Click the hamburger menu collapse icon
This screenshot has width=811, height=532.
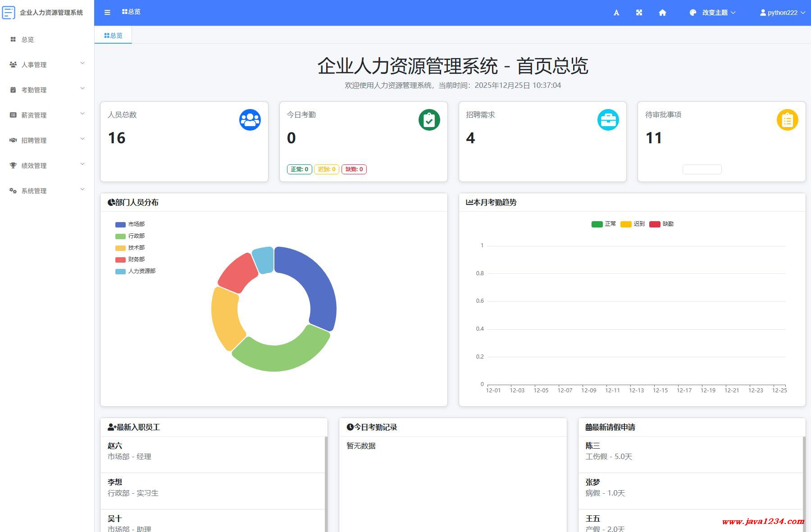[x=107, y=13]
